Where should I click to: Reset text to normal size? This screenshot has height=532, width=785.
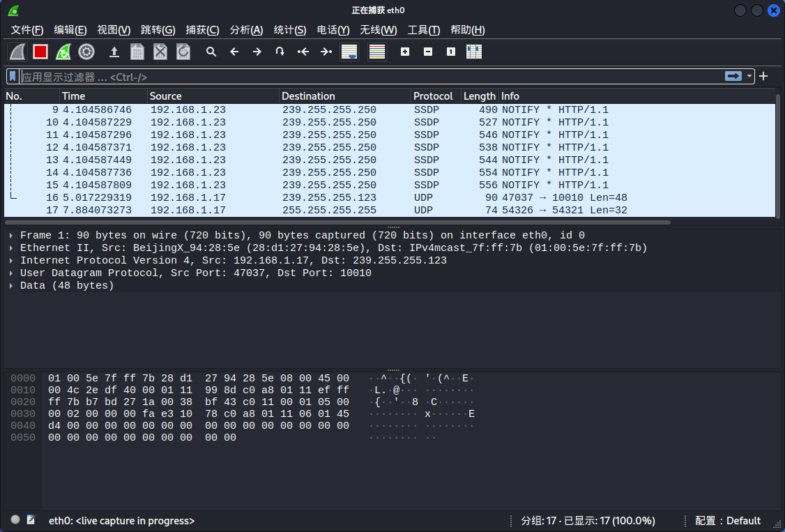pos(451,52)
